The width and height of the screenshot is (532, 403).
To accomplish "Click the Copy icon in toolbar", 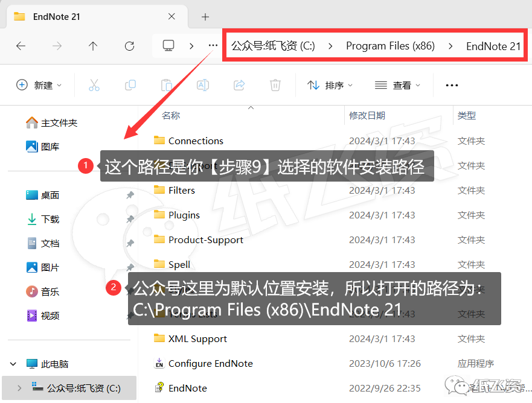I will click(x=130, y=85).
